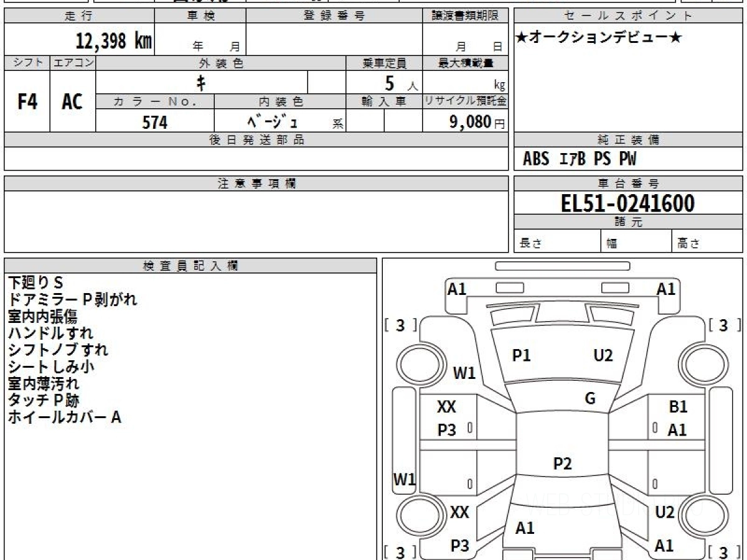Click the A1 mark on the trunk panel

tap(525, 528)
